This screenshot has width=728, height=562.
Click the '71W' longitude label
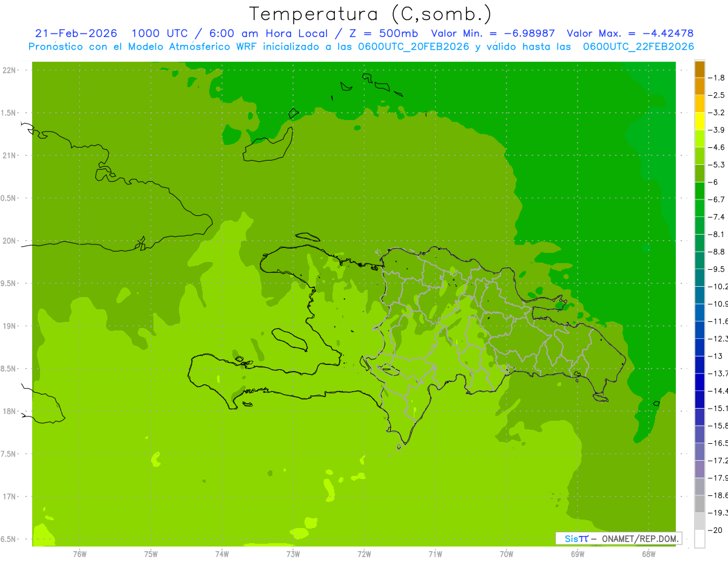coord(435,554)
